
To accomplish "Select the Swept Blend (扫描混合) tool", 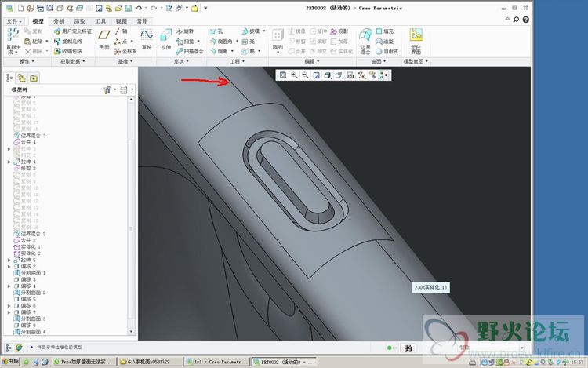I will pyautogui.click(x=190, y=51).
